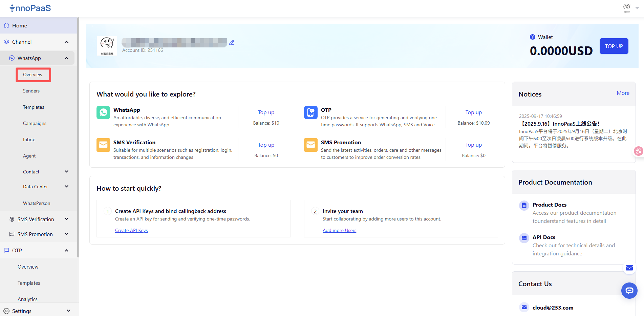Viewport: 644px width, 316px height.
Task: Expand the SMS Promotion menu chevron
Action: point(66,234)
